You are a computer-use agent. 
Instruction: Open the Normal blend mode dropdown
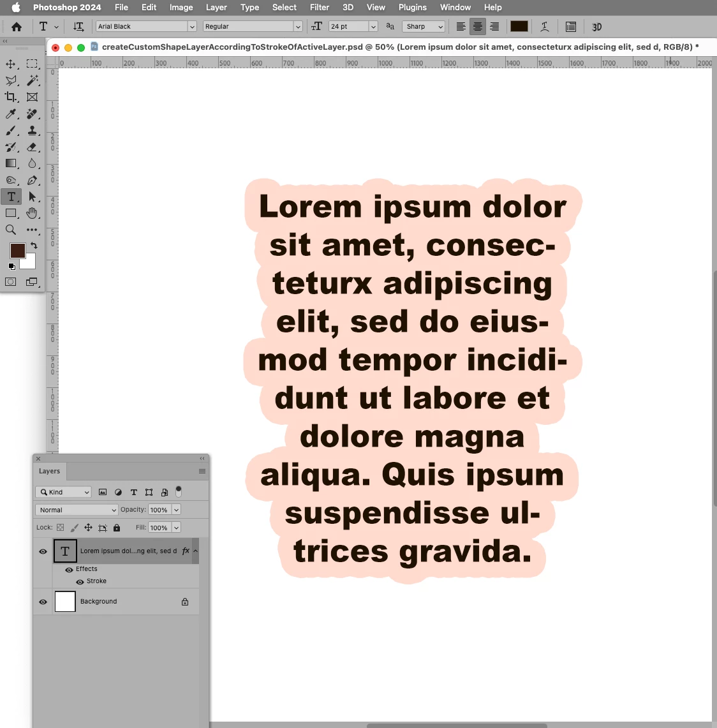tap(77, 510)
